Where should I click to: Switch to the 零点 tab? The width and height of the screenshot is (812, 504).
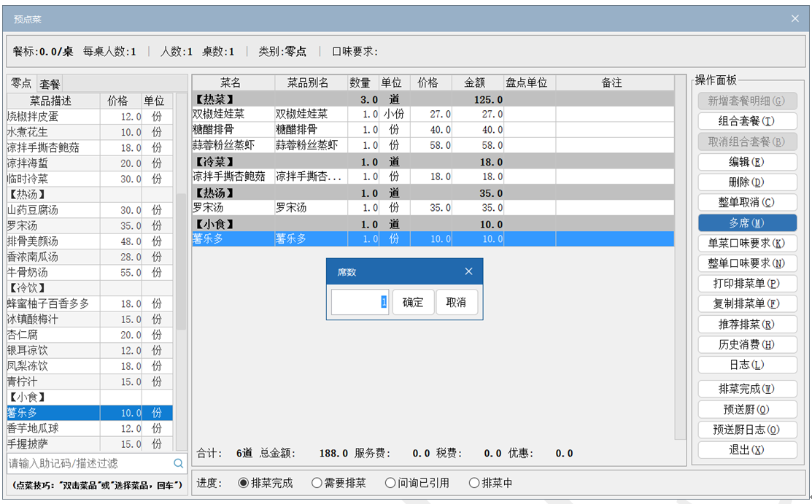coord(21,83)
